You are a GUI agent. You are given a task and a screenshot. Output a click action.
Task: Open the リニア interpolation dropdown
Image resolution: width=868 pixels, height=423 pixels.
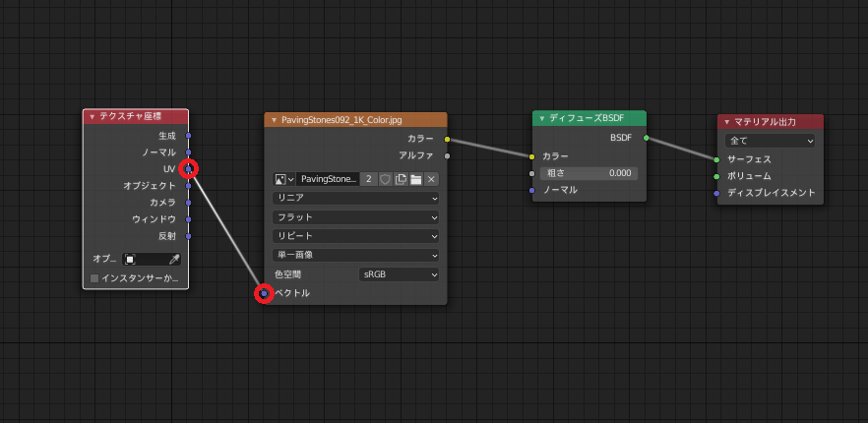355,198
